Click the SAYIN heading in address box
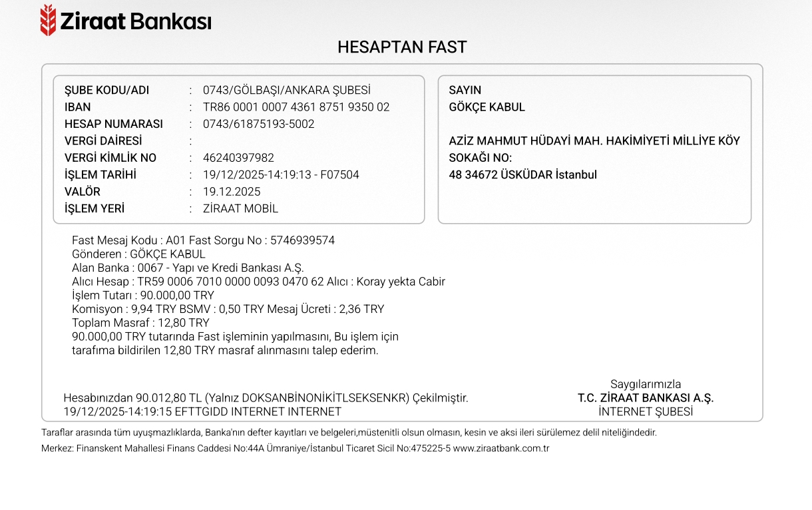The image size is (812, 510). (x=465, y=91)
